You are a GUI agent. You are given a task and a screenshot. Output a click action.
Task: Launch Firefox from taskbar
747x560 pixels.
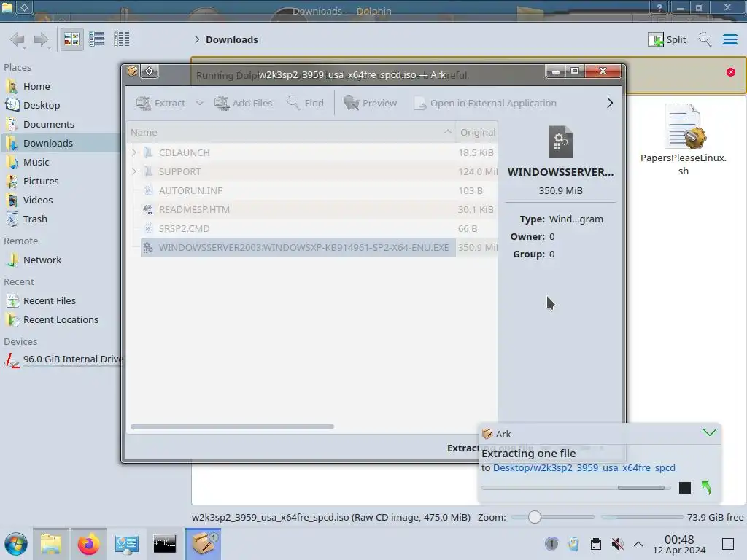[88, 544]
